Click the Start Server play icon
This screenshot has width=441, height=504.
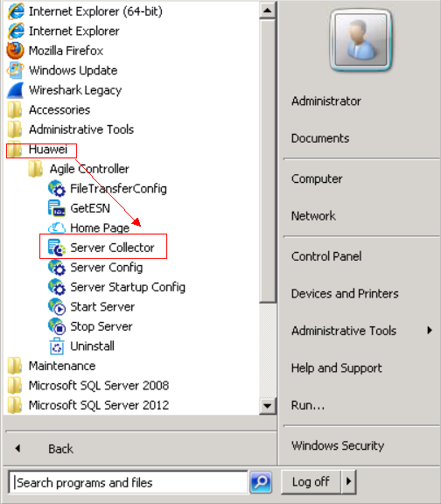point(57,306)
